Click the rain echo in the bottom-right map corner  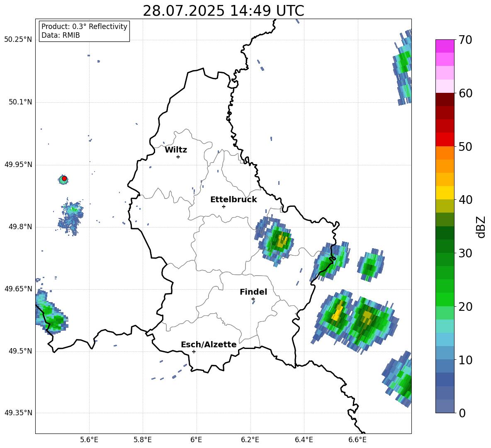[x=398, y=379]
